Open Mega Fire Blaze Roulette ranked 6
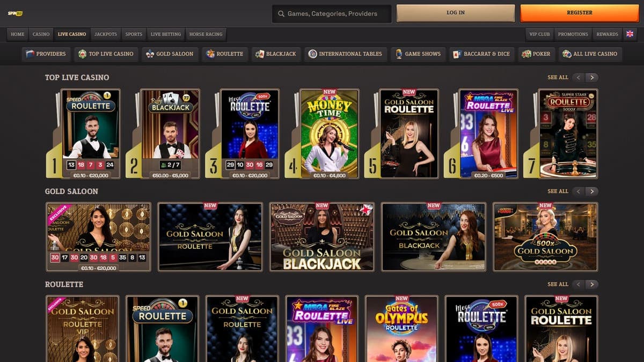The height and width of the screenshot is (362, 644). (x=488, y=134)
